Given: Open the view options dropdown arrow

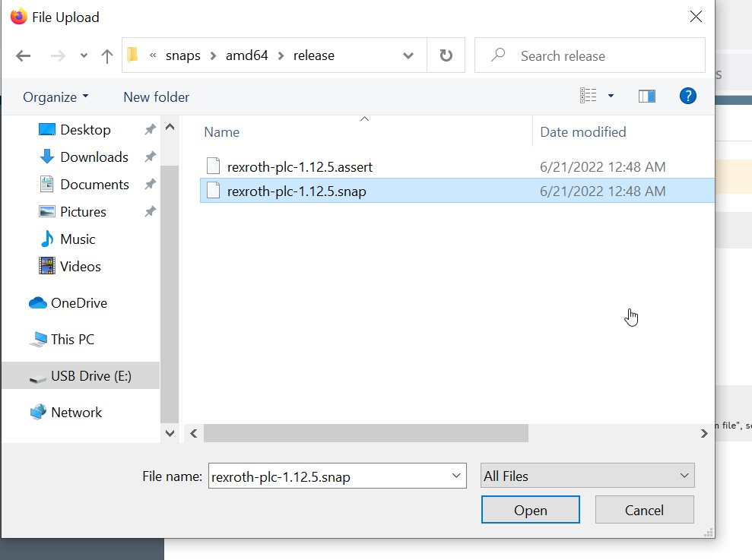Looking at the screenshot, I should pos(611,96).
